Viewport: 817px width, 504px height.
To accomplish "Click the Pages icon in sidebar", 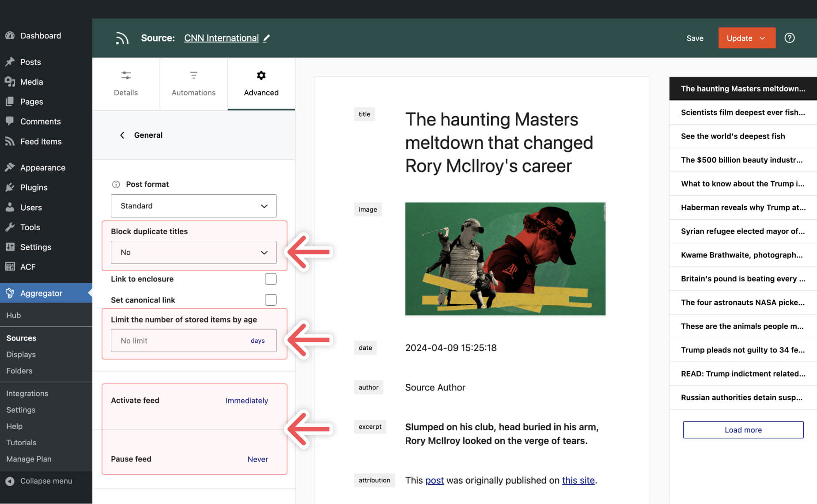I will 10,102.
